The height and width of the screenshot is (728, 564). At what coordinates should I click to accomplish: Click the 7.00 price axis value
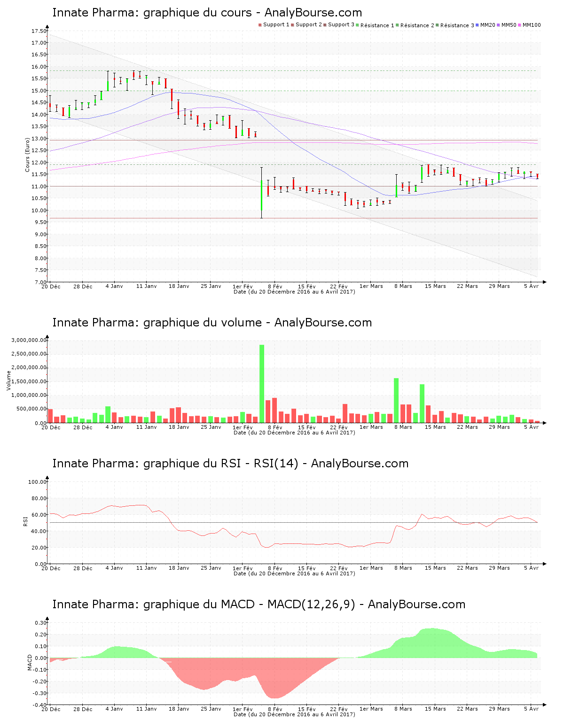point(40,282)
